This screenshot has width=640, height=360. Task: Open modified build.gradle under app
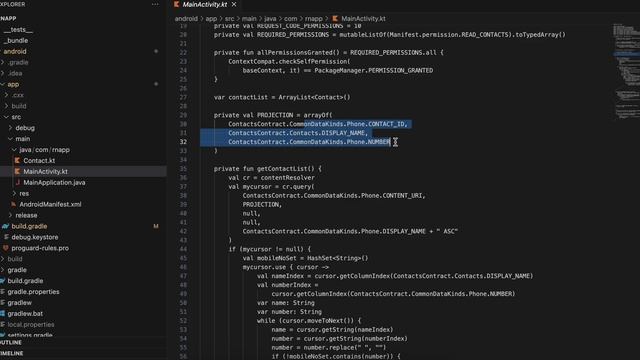[29, 226]
